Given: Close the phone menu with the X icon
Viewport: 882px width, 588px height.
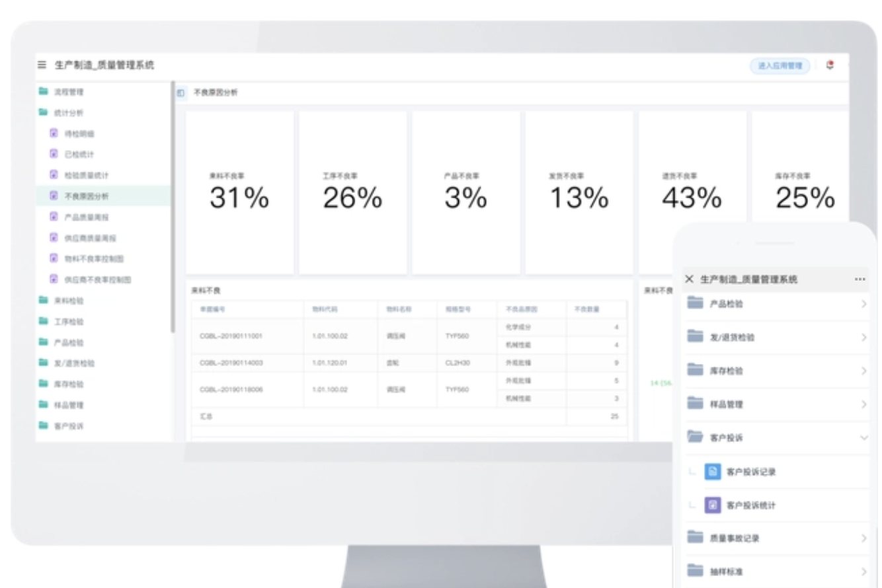Looking at the screenshot, I should point(689,279).
